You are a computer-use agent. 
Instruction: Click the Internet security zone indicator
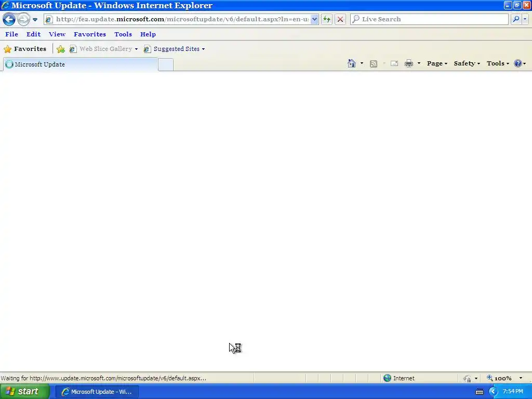coord(399,378)
